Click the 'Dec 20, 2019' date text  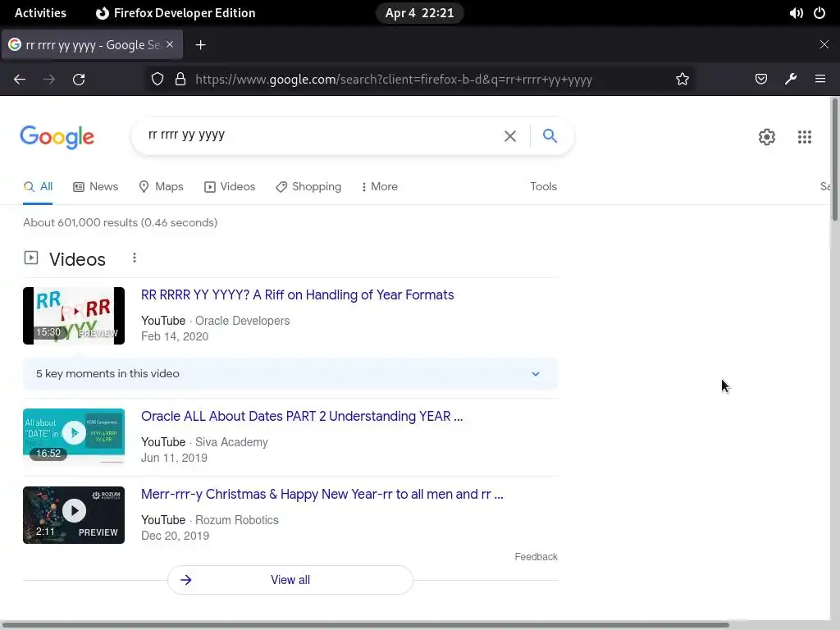pyautogui.click(x=176, y=536)
